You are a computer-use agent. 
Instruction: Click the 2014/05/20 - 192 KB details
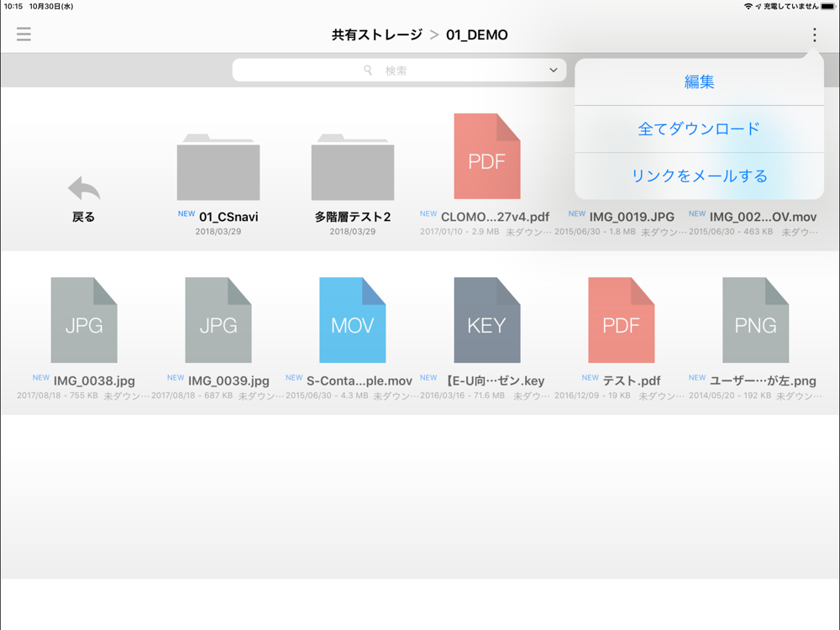730,396
